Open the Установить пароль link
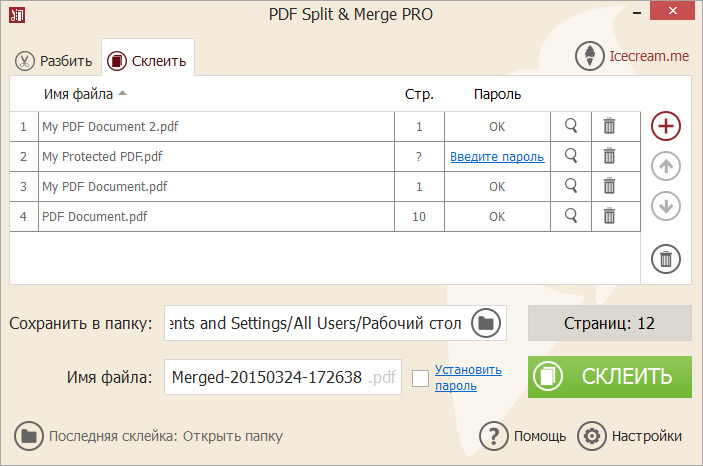 pos(468,378)
